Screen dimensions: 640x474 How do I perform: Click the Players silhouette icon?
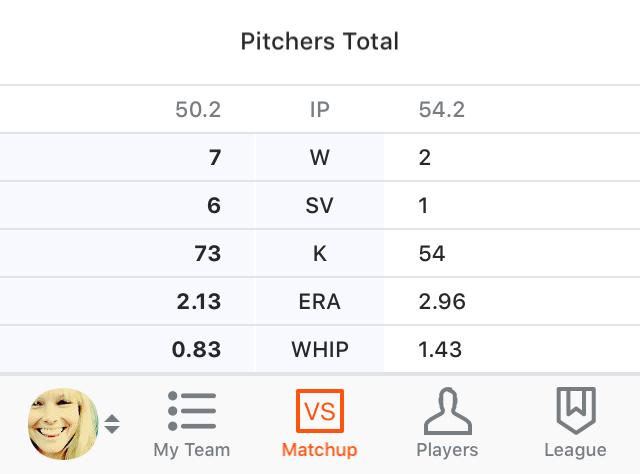tap(447, 411)
